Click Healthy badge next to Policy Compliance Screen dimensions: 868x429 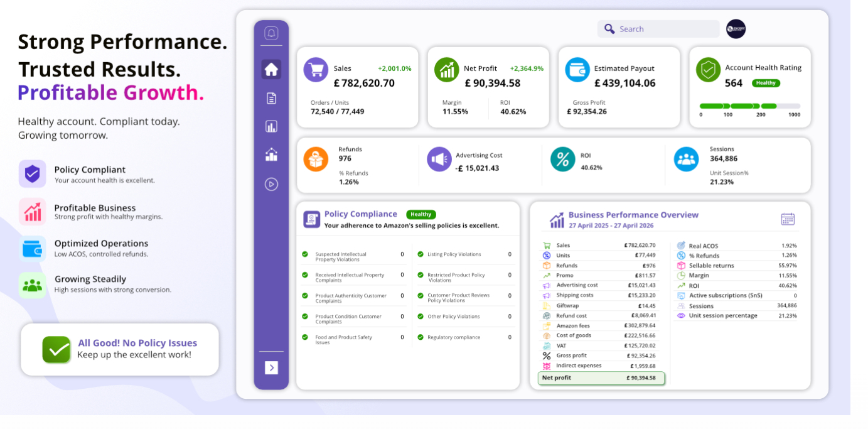point(421,214)
